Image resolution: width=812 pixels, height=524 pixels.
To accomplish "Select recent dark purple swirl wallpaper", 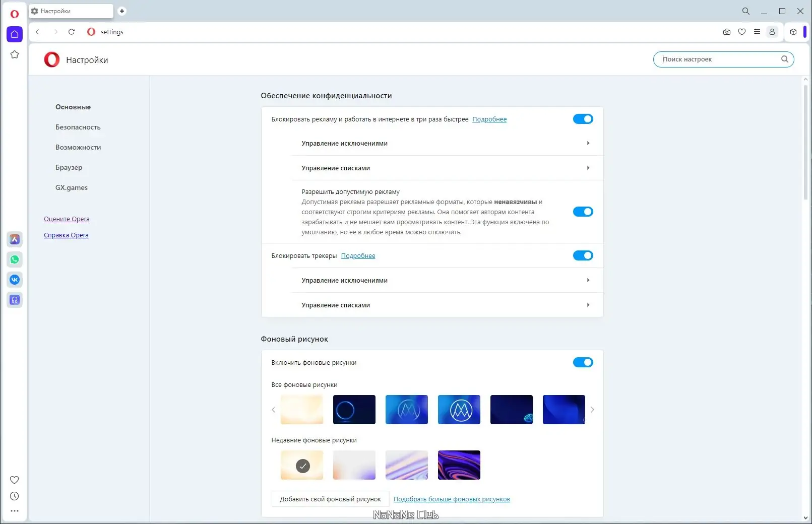I will (459, 465).
